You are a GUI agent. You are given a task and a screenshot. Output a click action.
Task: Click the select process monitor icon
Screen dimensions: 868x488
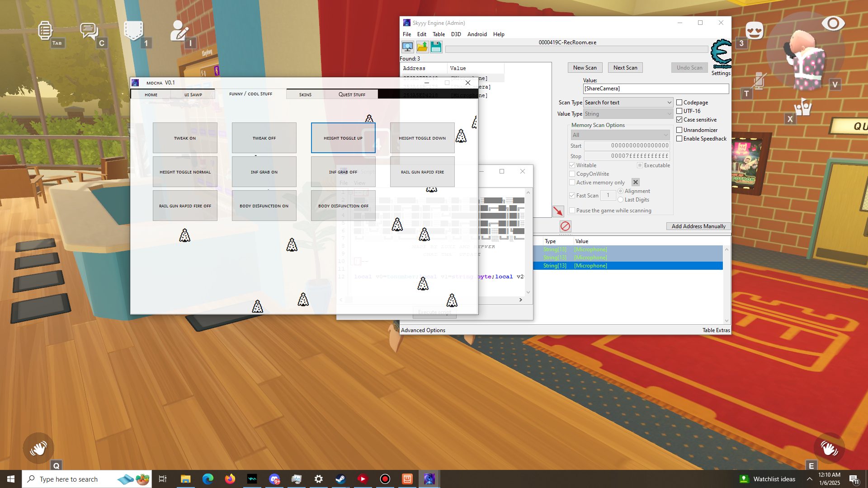pos(407,47)
